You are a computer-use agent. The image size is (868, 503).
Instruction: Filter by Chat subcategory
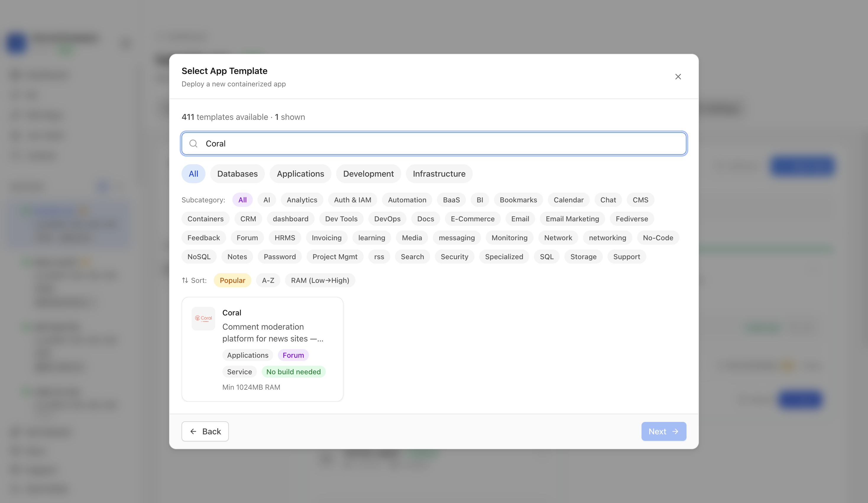click(608, 200)
